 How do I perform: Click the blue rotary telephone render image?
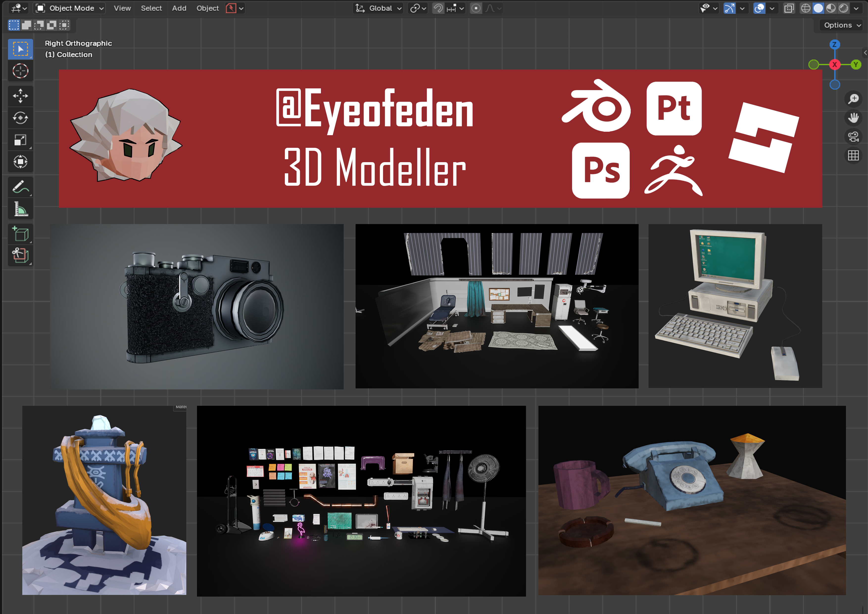(x=692, y=501)
